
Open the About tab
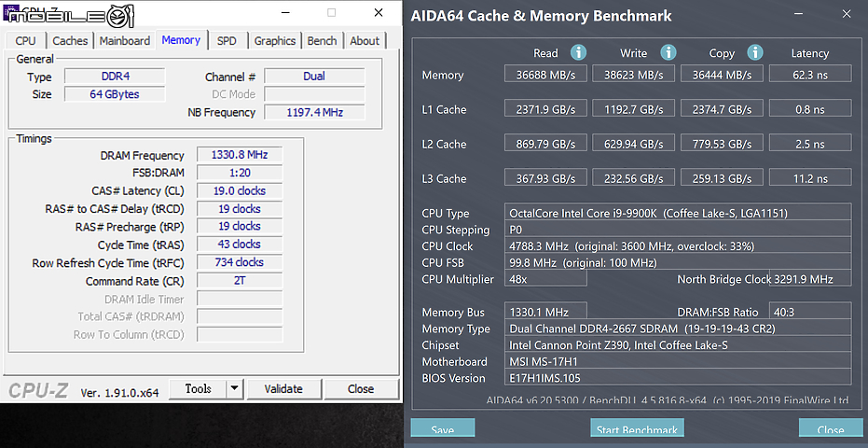[x=365, y=41]
